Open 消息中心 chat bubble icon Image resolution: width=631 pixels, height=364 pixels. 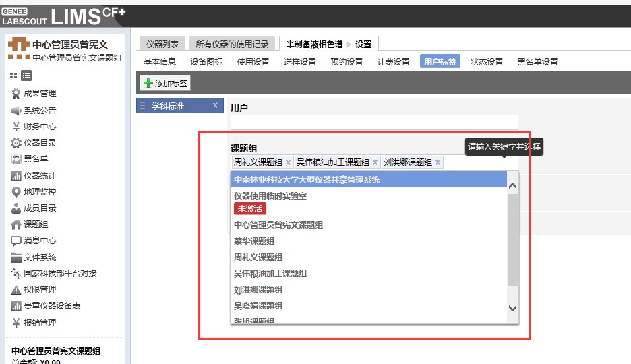pos(16,241)
